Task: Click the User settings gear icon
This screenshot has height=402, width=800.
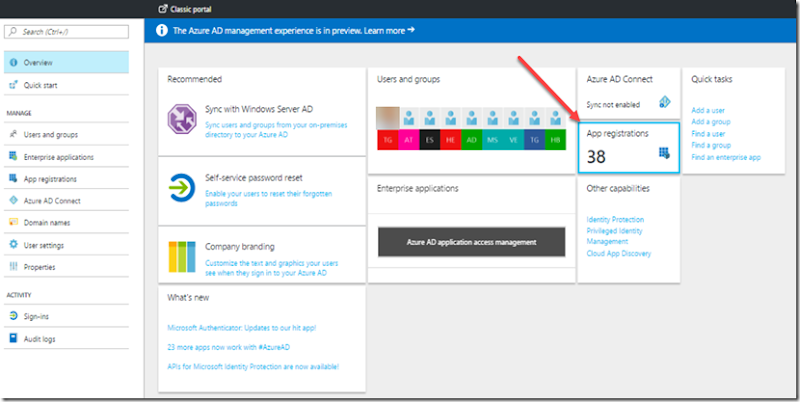Action: tap(14, 245)
